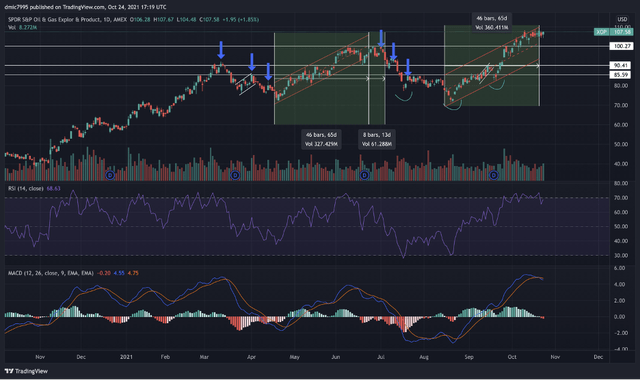Click the SPDR S&P Oil & Gas symbol title
This screenshot has height=380, width=640.
67,20
